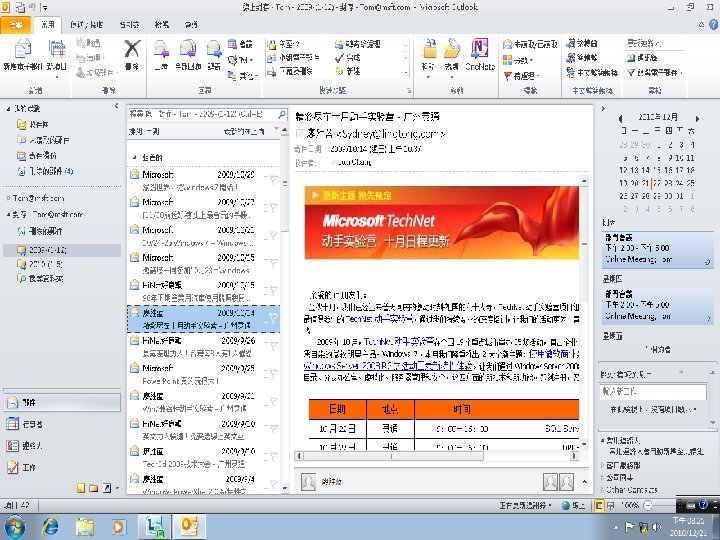Click the Meeting reply calendar icon

point(232,44)
